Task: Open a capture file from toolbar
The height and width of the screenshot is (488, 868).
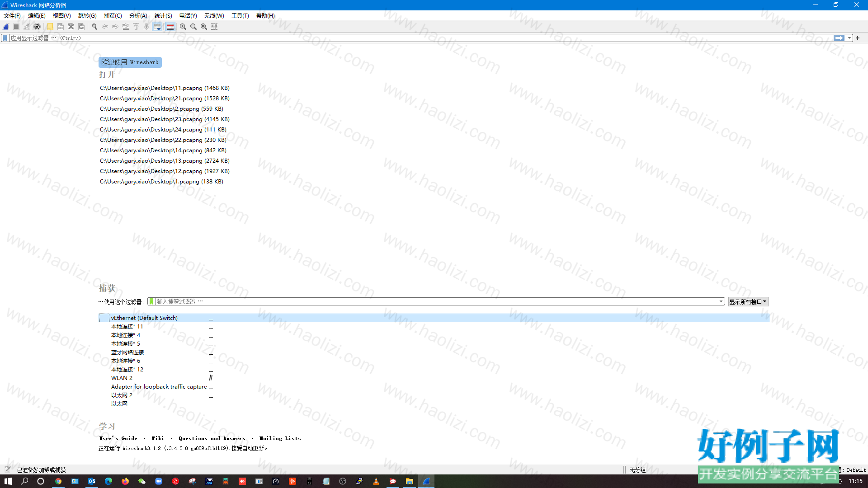Action: pyautogui.click(x=50, y=27)
